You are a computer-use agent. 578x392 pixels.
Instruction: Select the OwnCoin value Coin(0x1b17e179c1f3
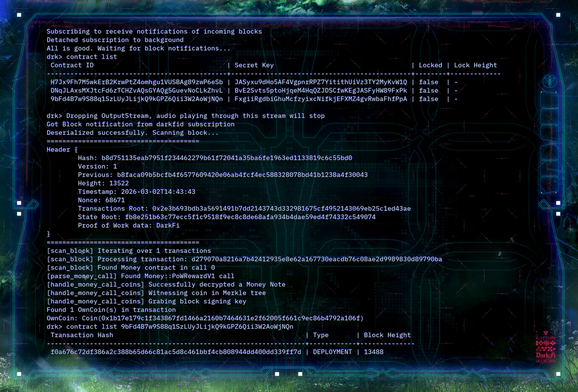click(223, 319)
